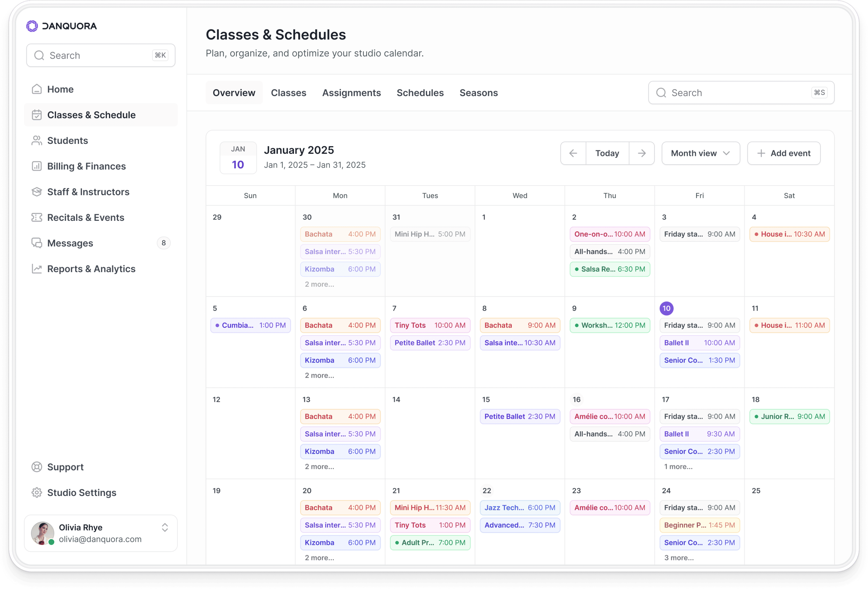Click the Today button
Screen dimensions: 868x589
(x=607, y=153)
